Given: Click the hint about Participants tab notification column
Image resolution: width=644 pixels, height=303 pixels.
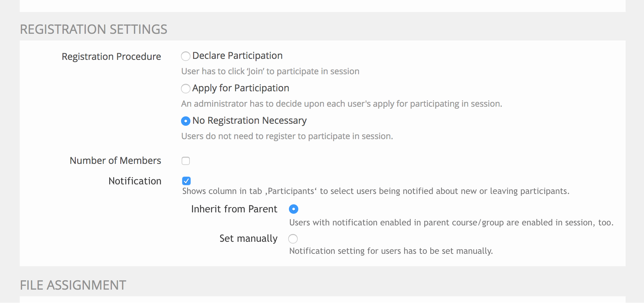Looking at the screenshot, I should (375, 191).
